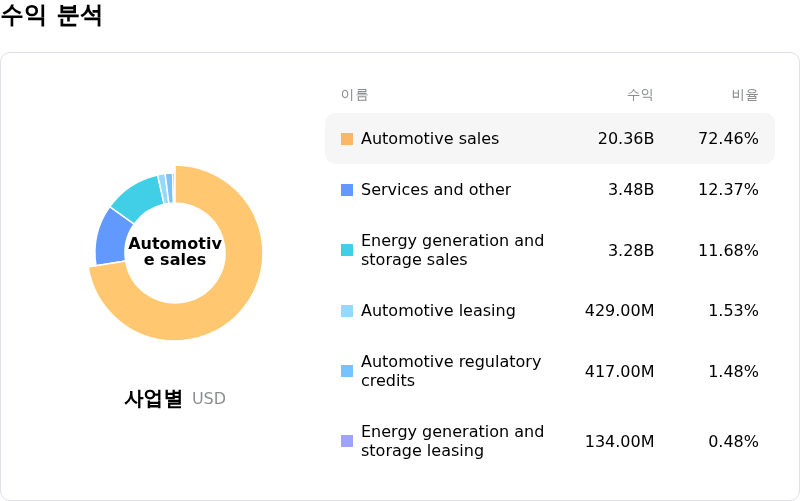Viewport: 800px width, 501px height.
Task: Click the cyan Energy storage sales swatch
Action: pos(347,250)
